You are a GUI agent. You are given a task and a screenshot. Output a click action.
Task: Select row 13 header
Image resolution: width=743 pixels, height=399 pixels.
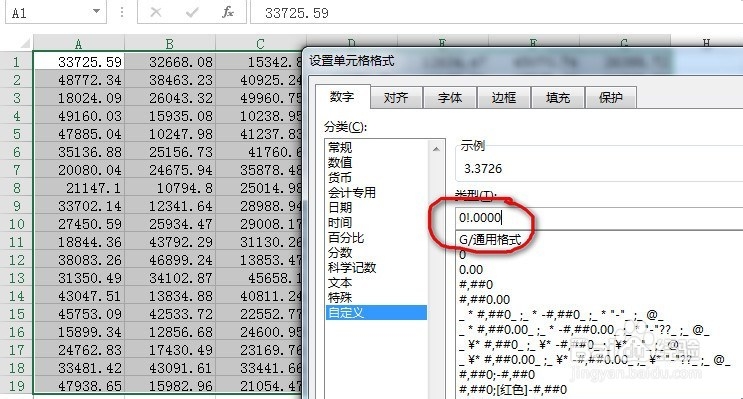16,278
